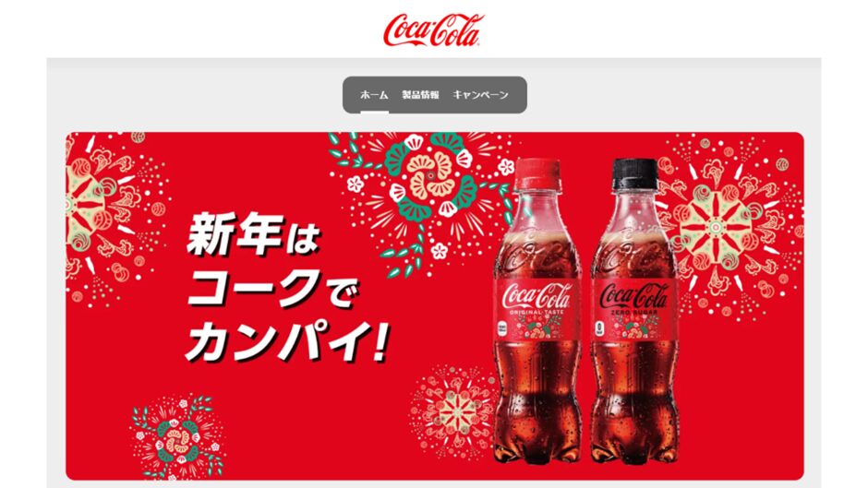Click the white Coca-Cola script on red label
The image size is (868, 488).
coord(536,299)
